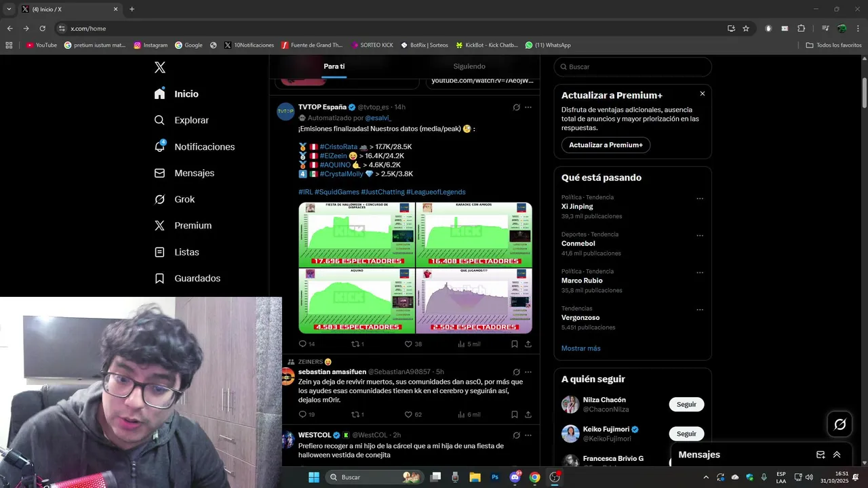868x488 pixels.
Task: Open the 4.583 espectadores chart image
Action: pos(357,301)
